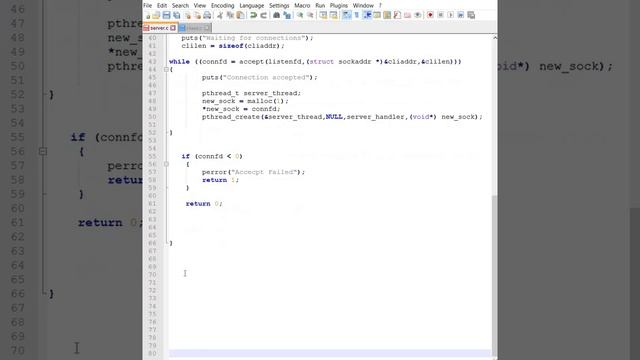Collapse the if block fold marker at line 56
Viewport: 640px width, 360px height.
(166, 164)
